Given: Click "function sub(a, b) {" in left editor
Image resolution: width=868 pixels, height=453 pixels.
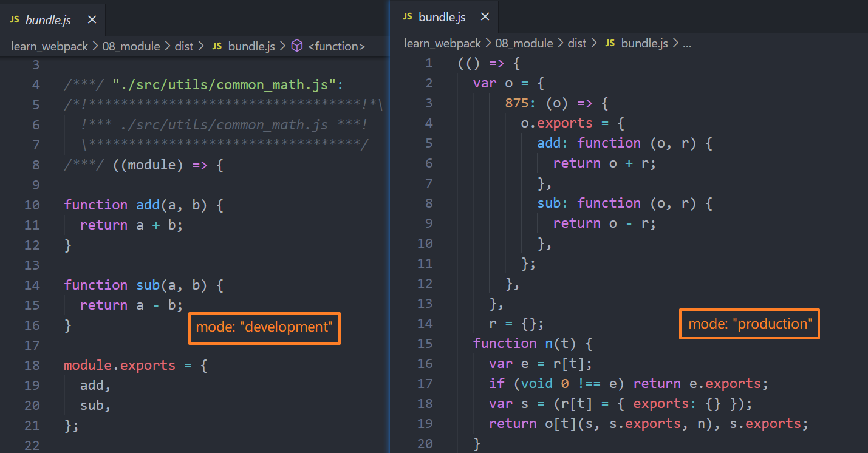Looking at the screenshot, I should click(x=144, y=285).
